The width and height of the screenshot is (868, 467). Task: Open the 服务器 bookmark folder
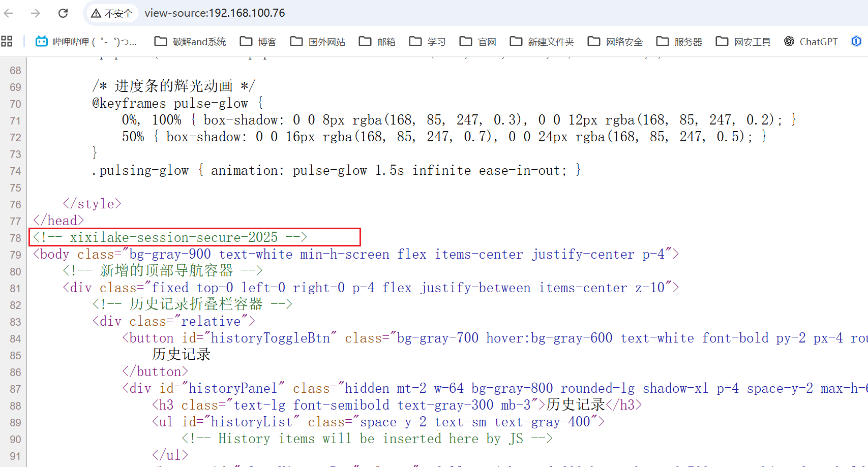click(679, 42)
